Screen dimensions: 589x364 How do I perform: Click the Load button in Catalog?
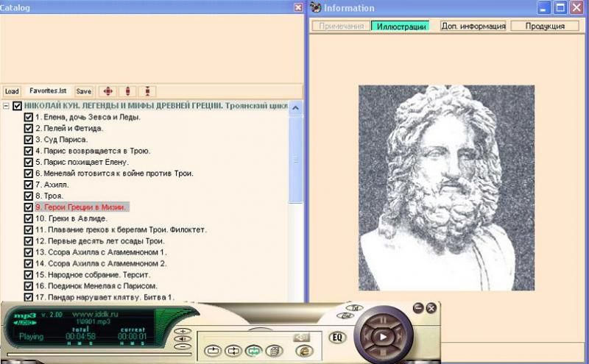12,91
